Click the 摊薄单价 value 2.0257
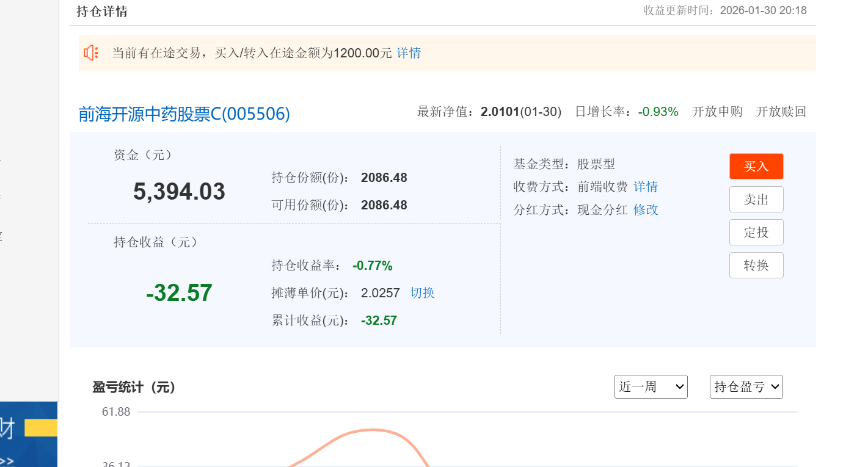The image size is (868, 467). [x=380, y=293]
